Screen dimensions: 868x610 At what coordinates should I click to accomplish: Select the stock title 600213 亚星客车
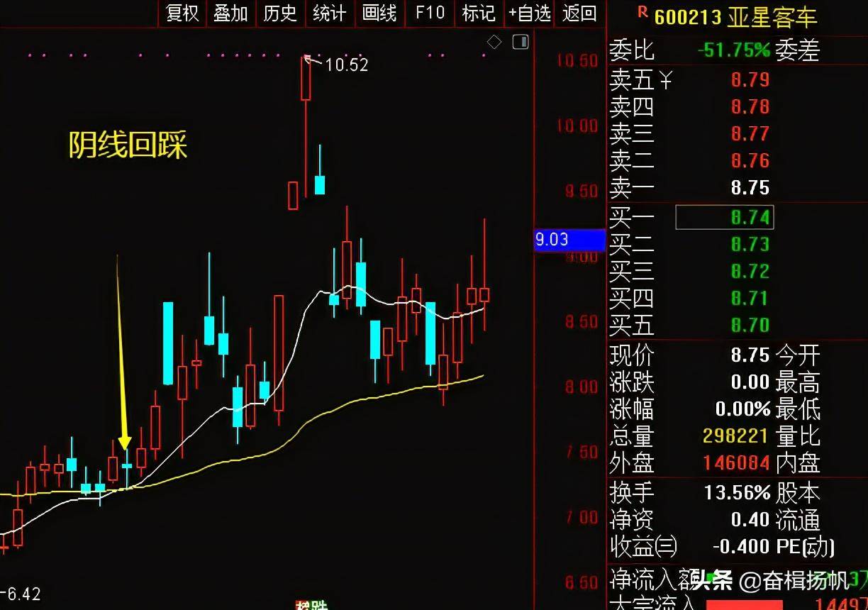pyautogui.click(x=735, y=17)
